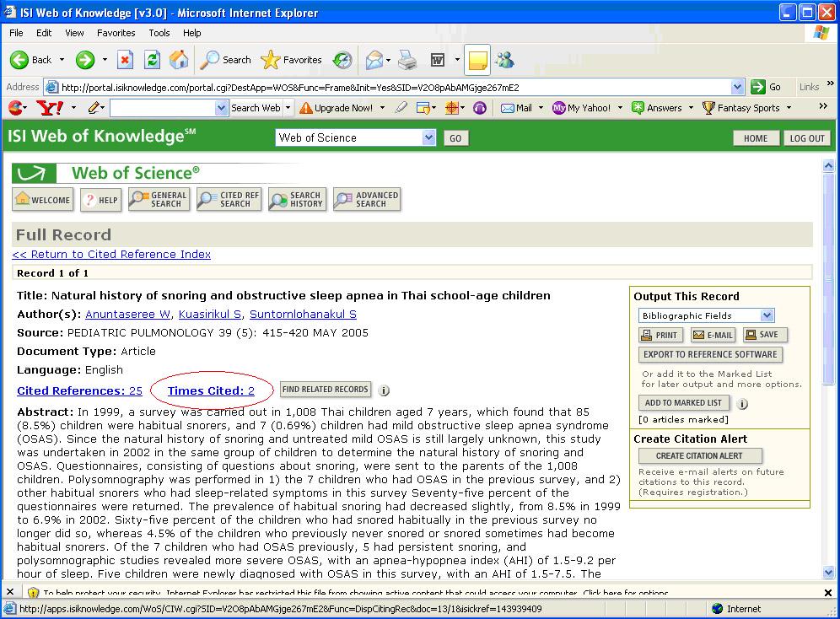Open the Yahoo Mail dropdown arrow
Image resolution: width=840 pixels, height=619 pixels.
[541, 108]
